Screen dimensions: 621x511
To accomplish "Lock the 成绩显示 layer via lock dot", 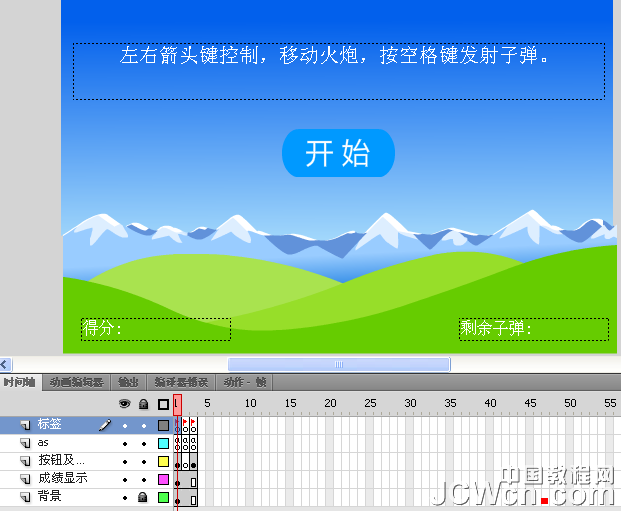I will click(144, 480).
